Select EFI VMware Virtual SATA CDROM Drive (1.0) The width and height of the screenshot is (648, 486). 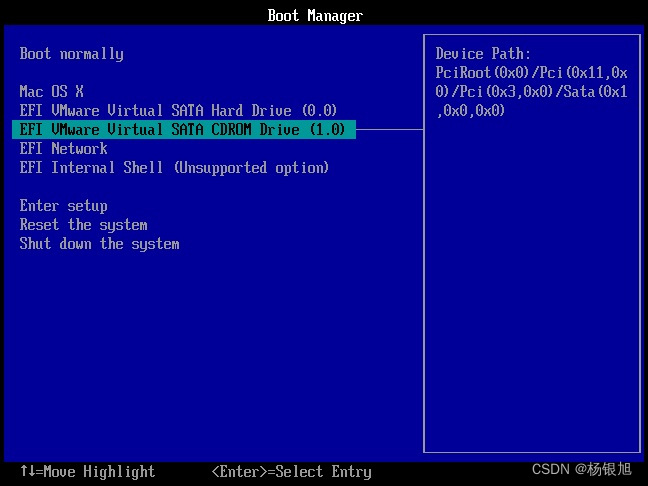[184, 129]
